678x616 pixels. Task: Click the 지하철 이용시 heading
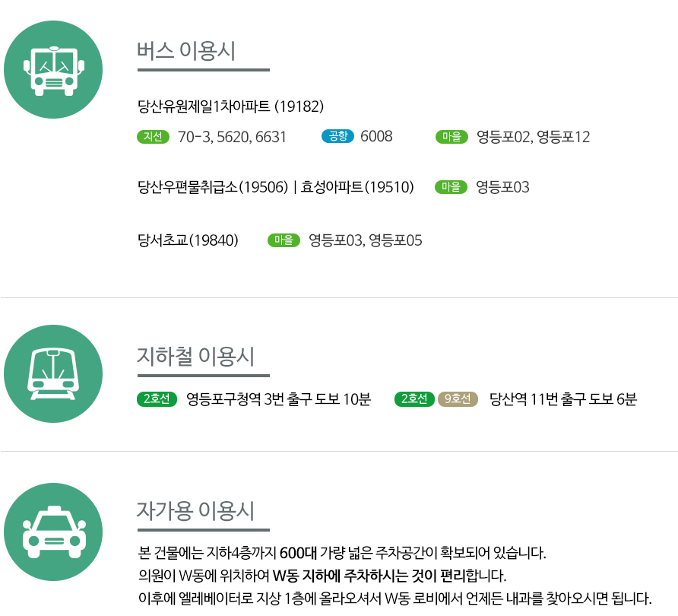point(195,356)
